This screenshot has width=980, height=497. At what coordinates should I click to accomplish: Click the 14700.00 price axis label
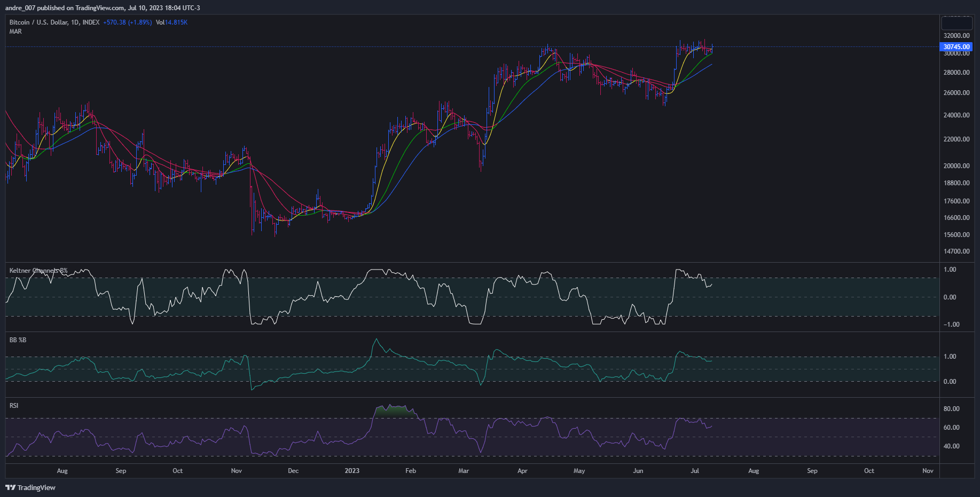click(957, 251)
